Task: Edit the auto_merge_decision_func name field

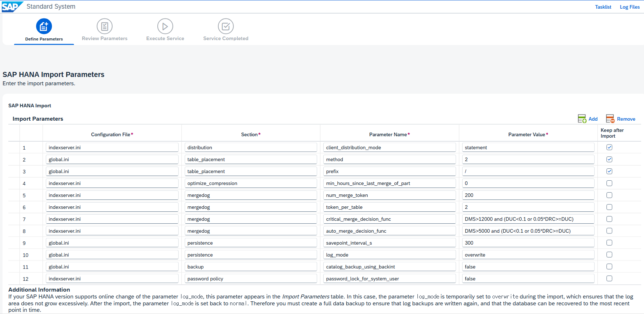Action: click(390, 231)
